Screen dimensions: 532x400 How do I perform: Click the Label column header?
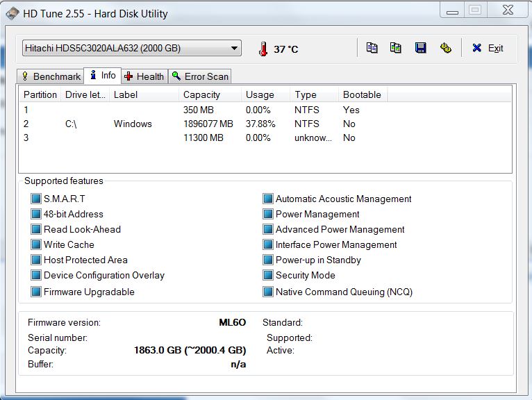[144, 94]
